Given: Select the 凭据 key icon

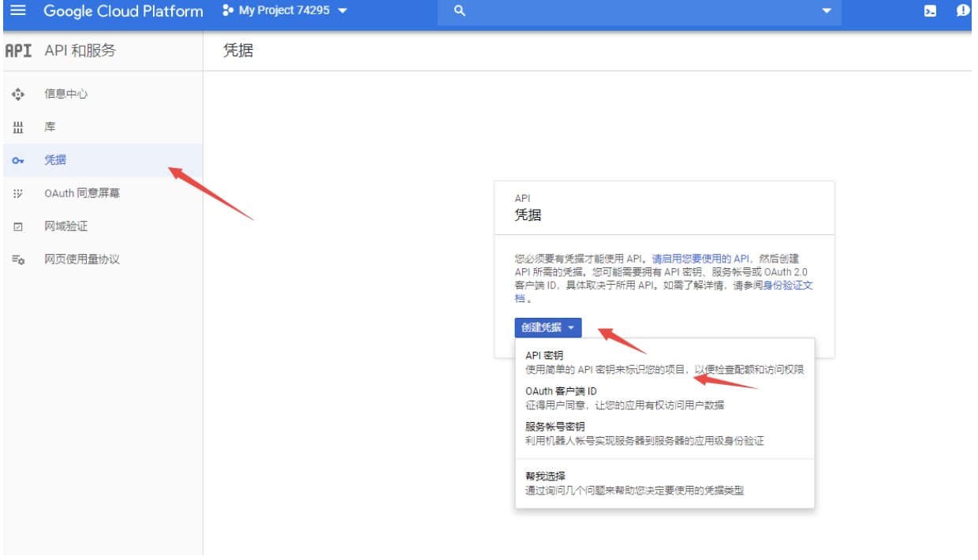Looking at the screenshot, I should click(18, 160).
